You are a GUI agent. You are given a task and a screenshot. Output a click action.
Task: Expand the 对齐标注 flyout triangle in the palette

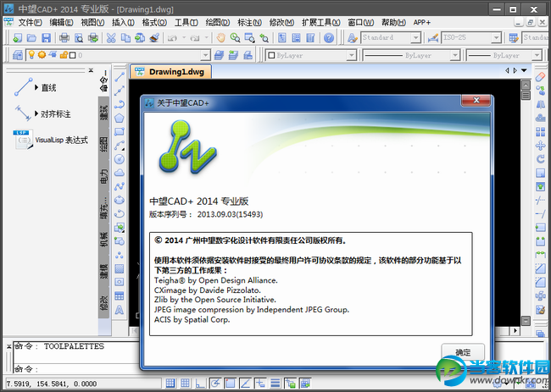[36, 113]
